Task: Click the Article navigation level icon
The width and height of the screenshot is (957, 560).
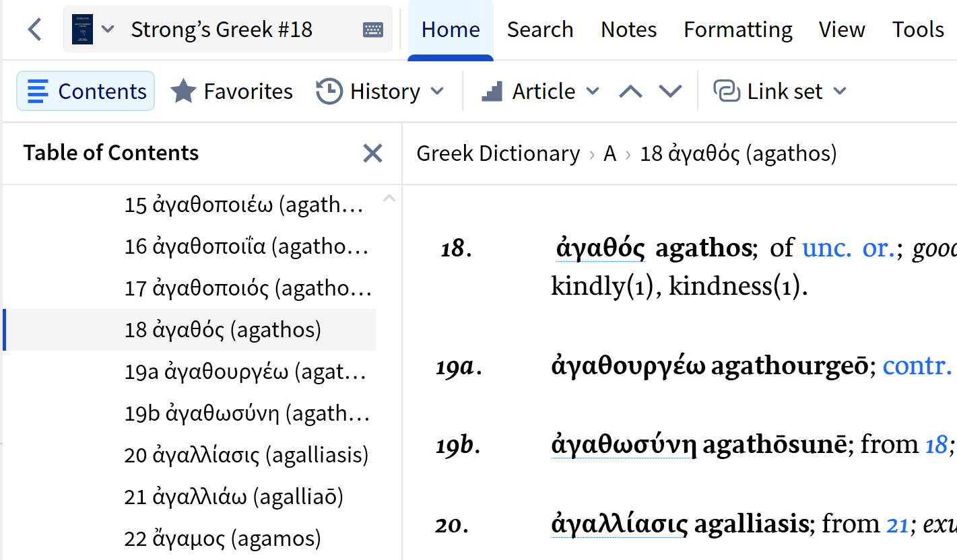Action: pos(492,91)
